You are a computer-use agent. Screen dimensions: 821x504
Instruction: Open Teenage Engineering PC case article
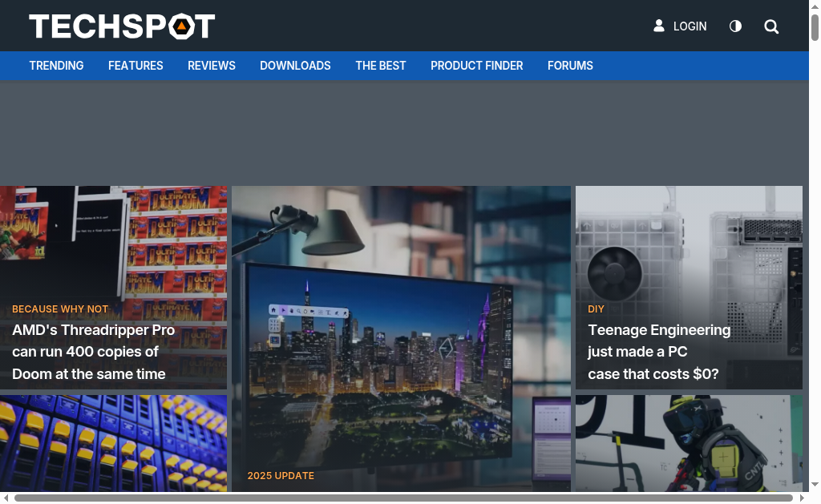click(x=659, y=352)
